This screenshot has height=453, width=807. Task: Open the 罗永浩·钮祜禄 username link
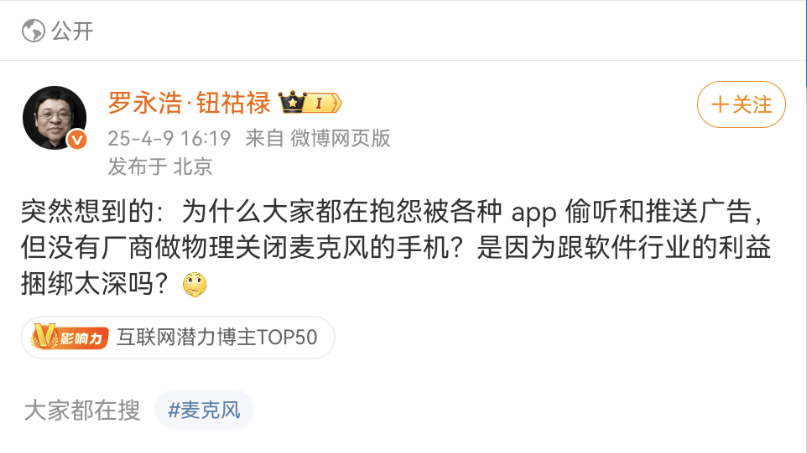click(x=189, y=102)
